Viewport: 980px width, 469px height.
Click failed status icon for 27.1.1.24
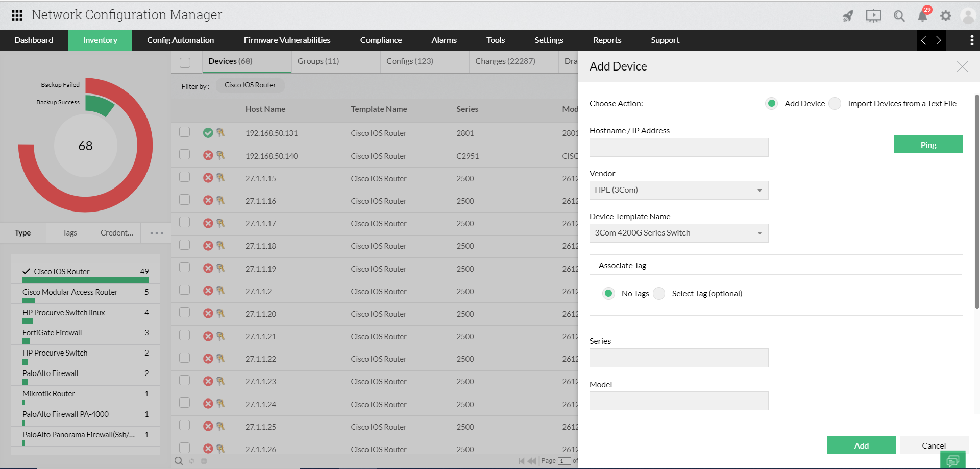[x=208, y=404]
